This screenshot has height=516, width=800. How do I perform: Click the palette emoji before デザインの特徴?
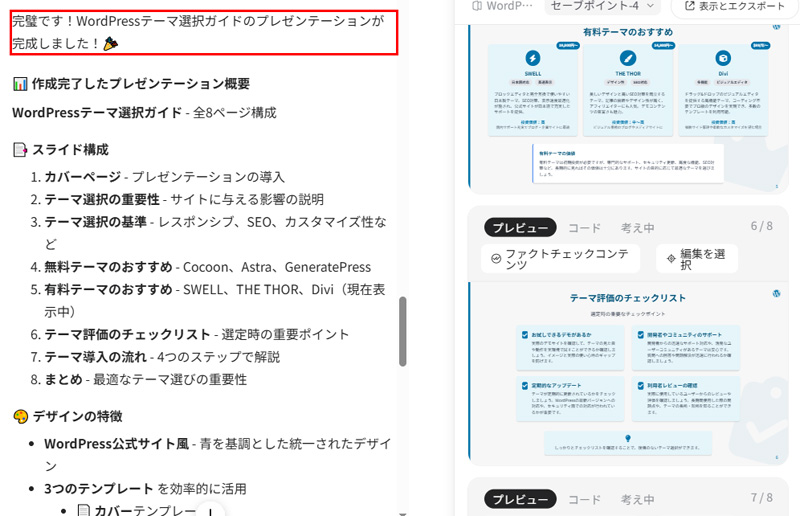click(x=20, y=416)
